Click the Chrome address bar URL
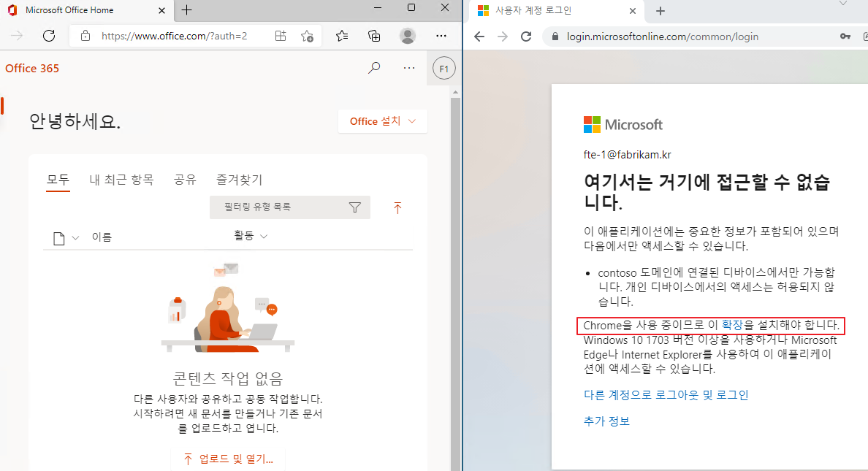Image resolution: width=868 pixels, height=471 pixels. 663,37
